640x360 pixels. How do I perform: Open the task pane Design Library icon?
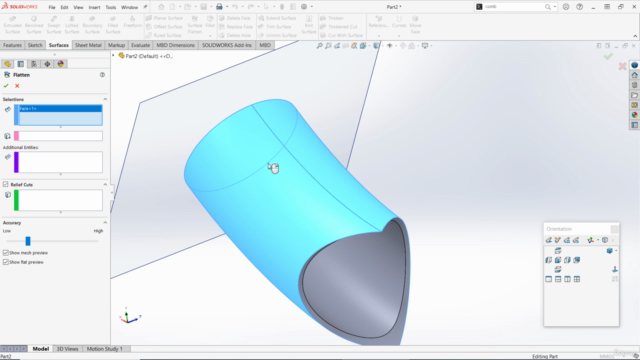tap(634, 85)
